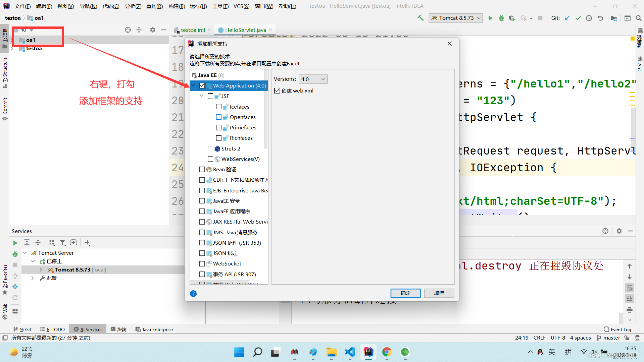Open File Explorer from the taskbar
The width and height of the screenshot is (644, 362).
331,352
